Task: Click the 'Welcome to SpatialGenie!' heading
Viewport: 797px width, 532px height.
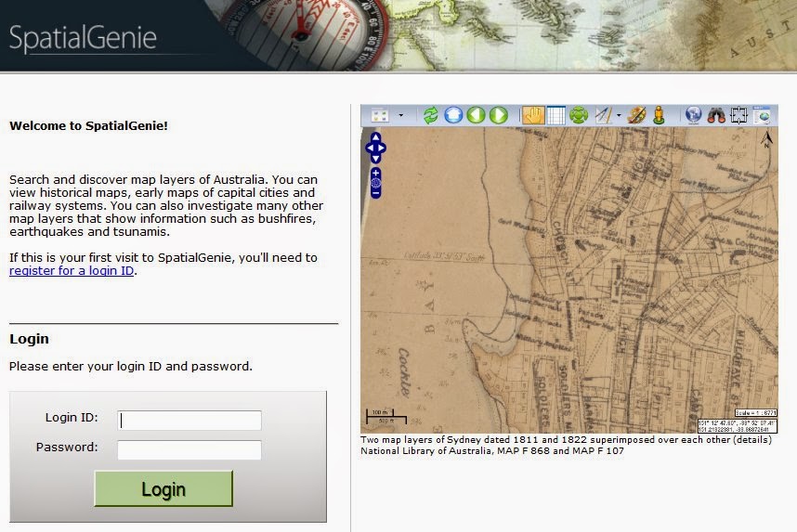Action: (88, 126)
